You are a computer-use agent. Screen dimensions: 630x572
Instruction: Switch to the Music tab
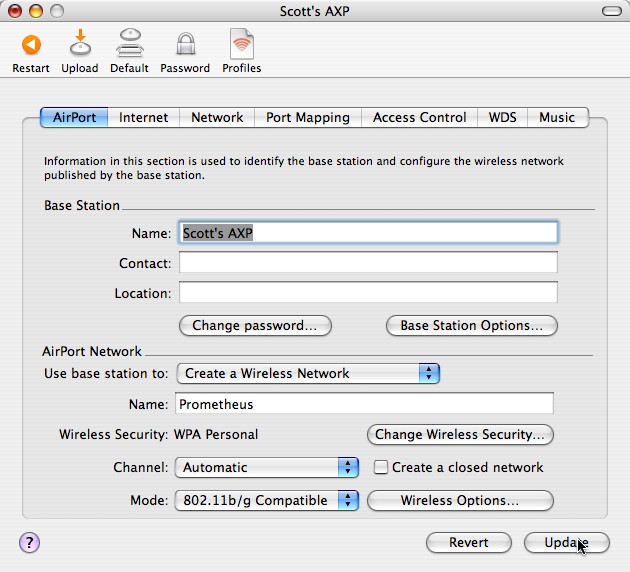(x=558, y=117)
